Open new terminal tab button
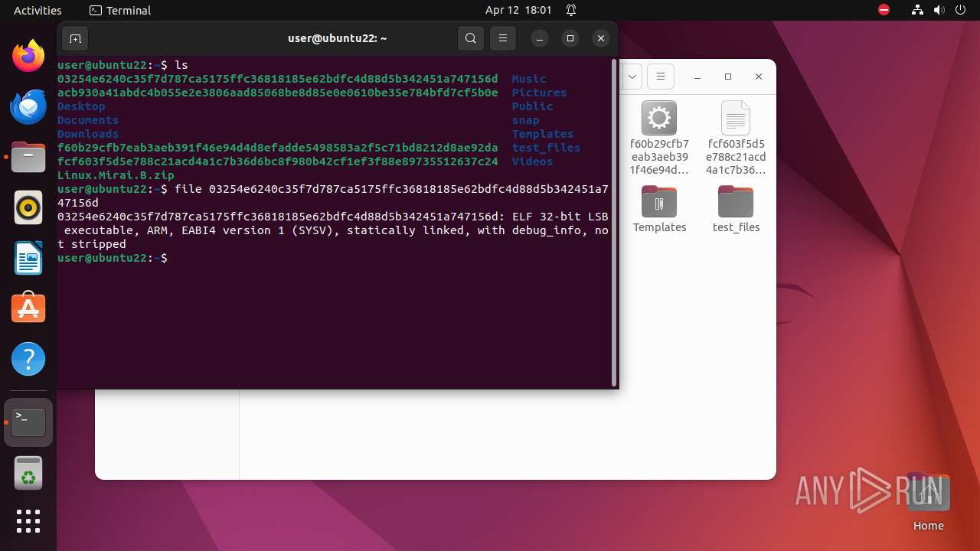The image size is (980, 551). pos(75,38)
